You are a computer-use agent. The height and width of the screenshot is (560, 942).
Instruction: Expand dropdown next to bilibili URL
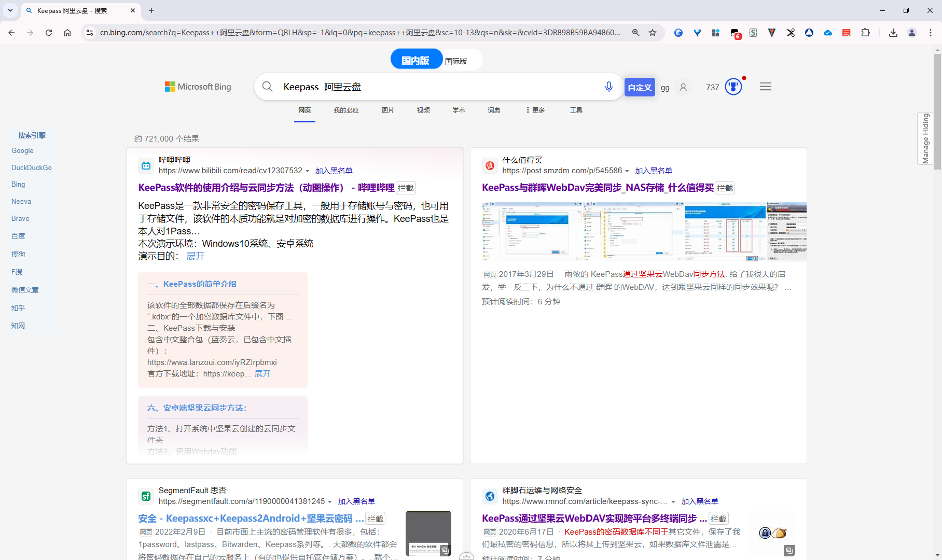[x=308, y=171]
